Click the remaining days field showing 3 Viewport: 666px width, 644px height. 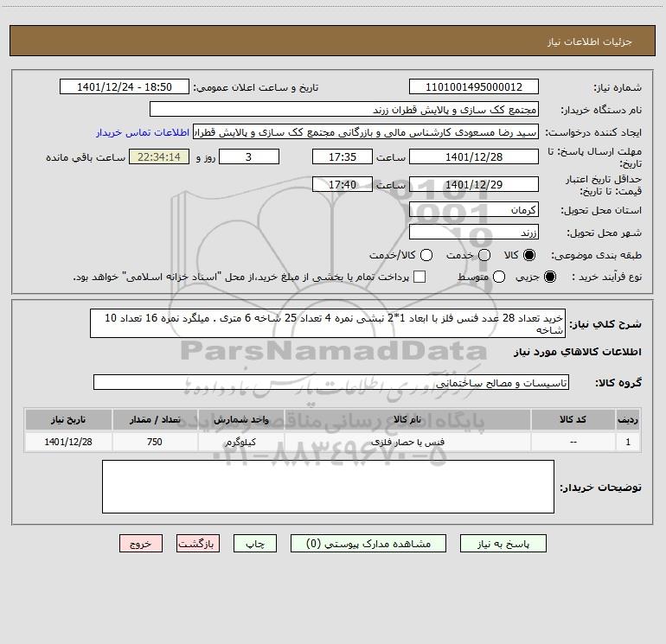click(x=249, y=156)
